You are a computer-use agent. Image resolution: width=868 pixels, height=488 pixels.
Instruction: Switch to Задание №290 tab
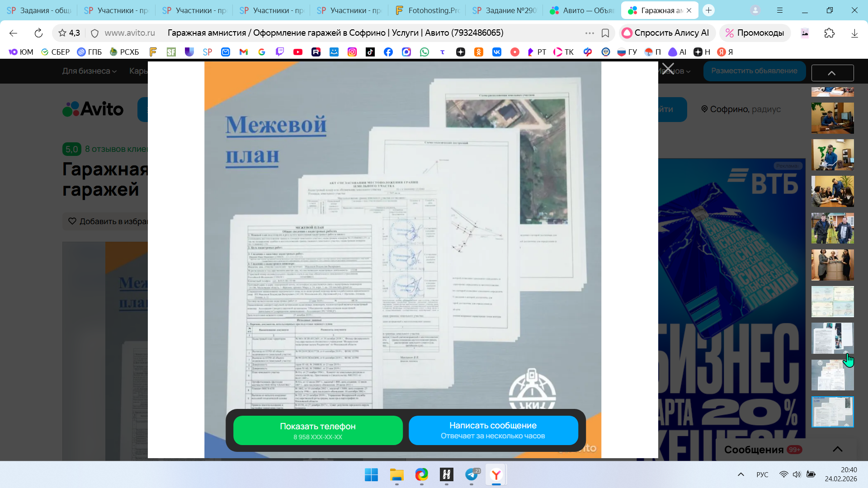pos(505,10)
